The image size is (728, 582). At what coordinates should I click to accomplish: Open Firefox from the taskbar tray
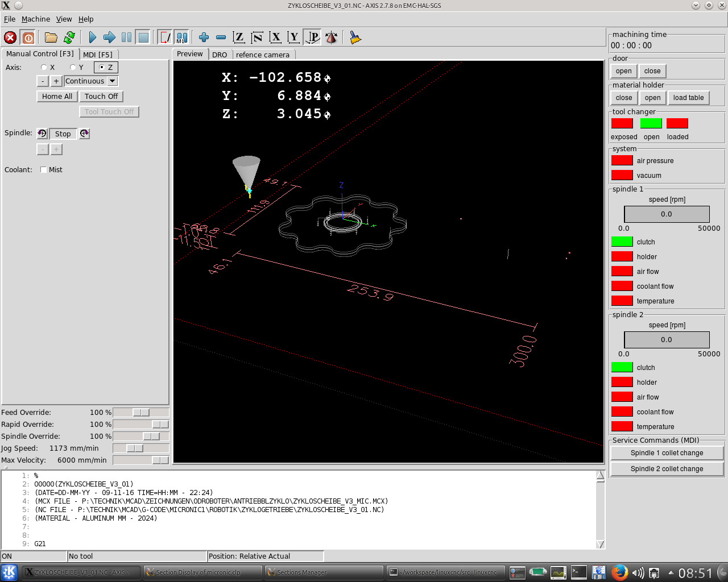coord(619,572)
